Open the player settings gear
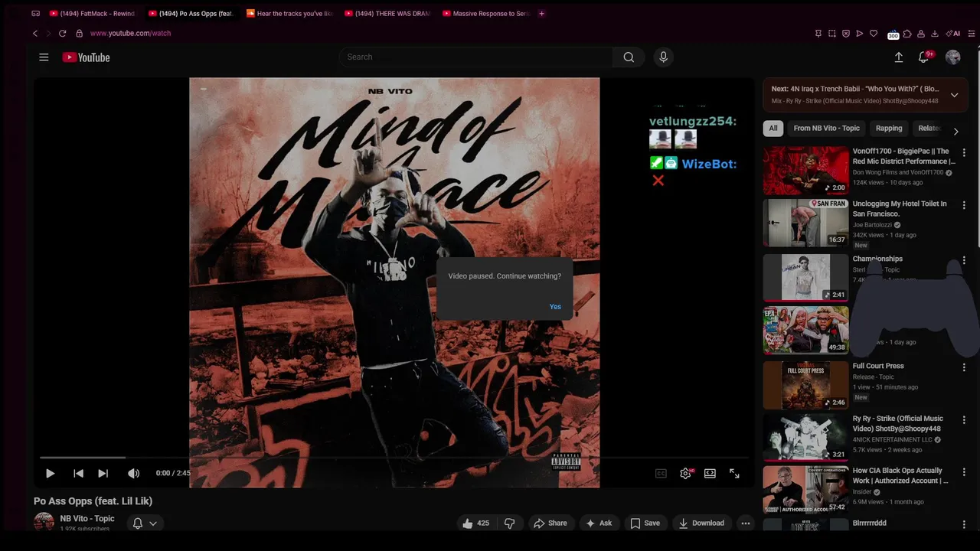 click(685, 474)
